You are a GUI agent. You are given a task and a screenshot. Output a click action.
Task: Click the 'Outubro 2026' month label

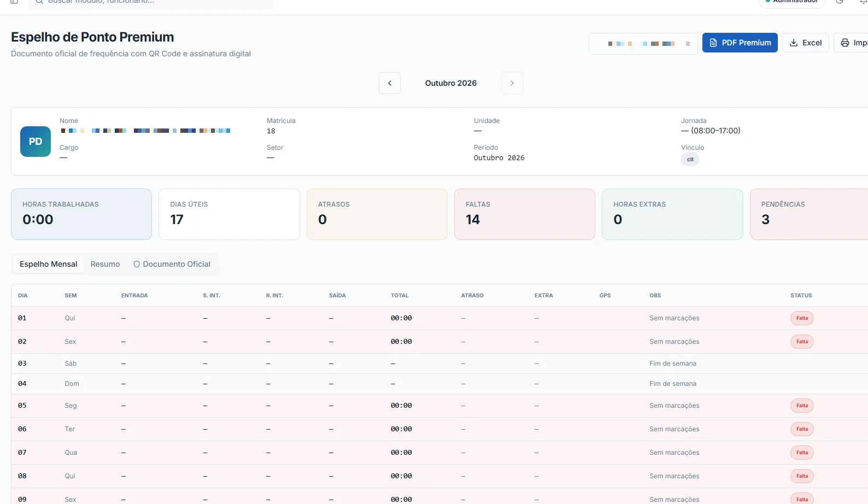click(x=451, y=83)
